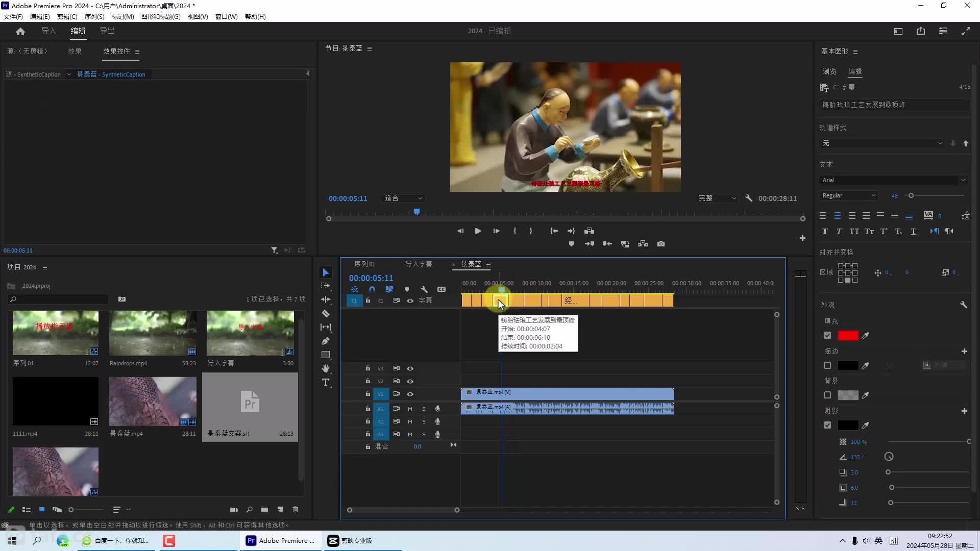Select the Slip tool
Image resolution: width=980 pixels, height=551 pixels.
tap(326, 327)
